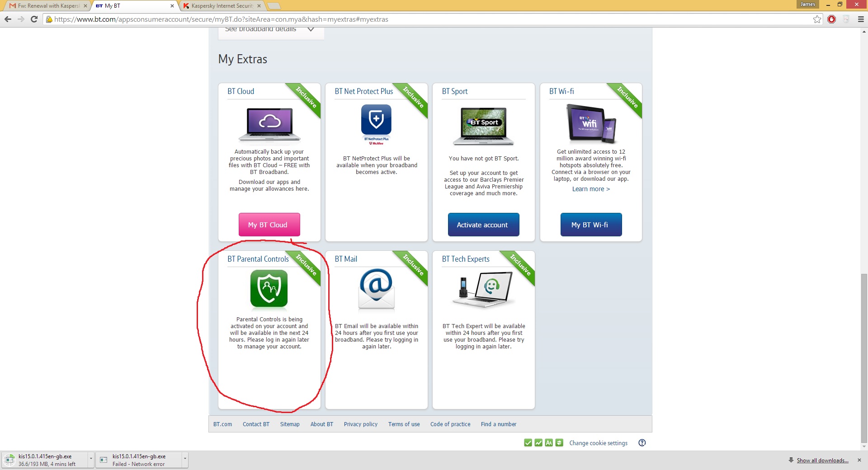
Task: Click the failed kis15.0.1.415en-gb.exe download
Action: 139,460
